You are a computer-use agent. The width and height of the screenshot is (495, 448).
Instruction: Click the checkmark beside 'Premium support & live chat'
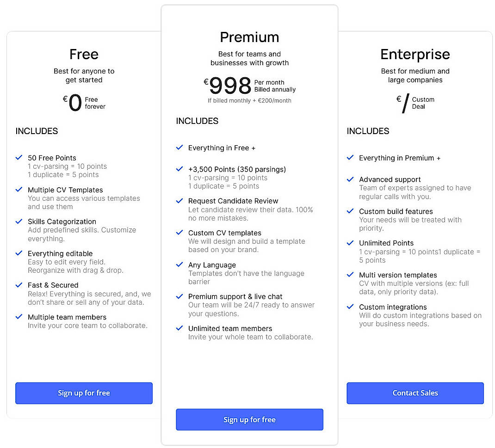click(179, 296)
